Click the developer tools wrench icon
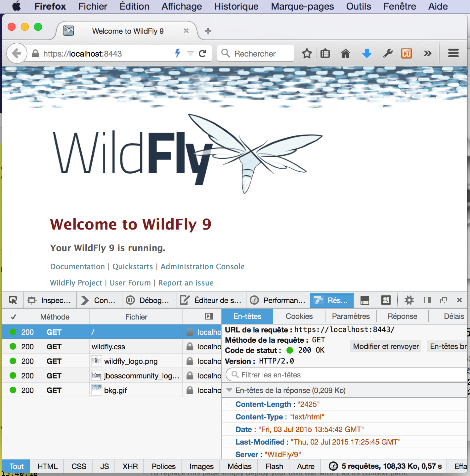This screenshot has width=470, height=476. (388, 53)
